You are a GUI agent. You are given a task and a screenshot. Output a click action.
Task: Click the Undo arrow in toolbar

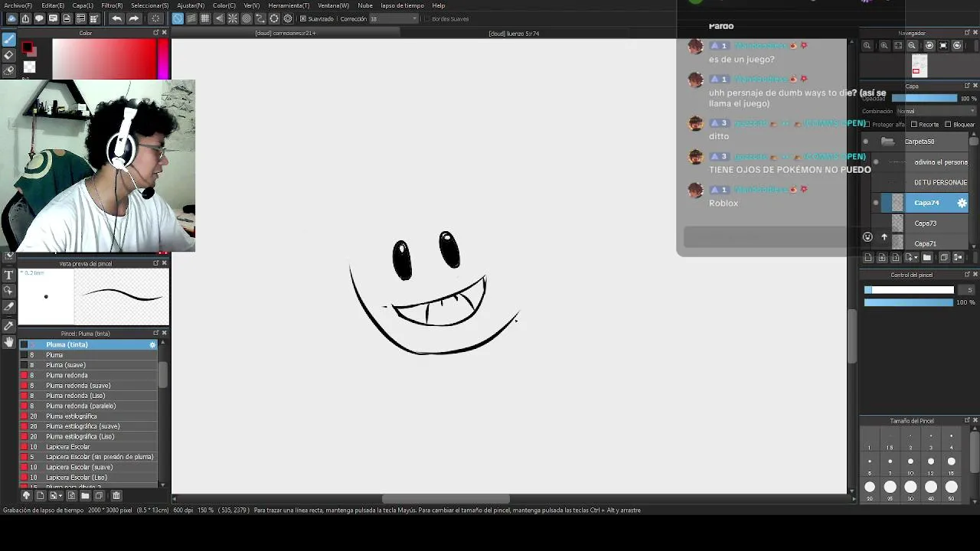tap(116, 18)
